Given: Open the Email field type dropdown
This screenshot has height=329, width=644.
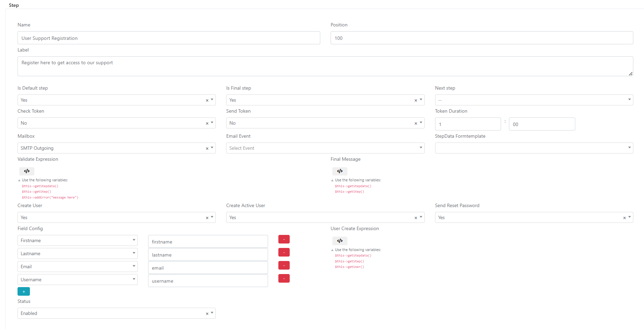Looking at the screenshot, I should pyautogui.click(x=78, y=266).
